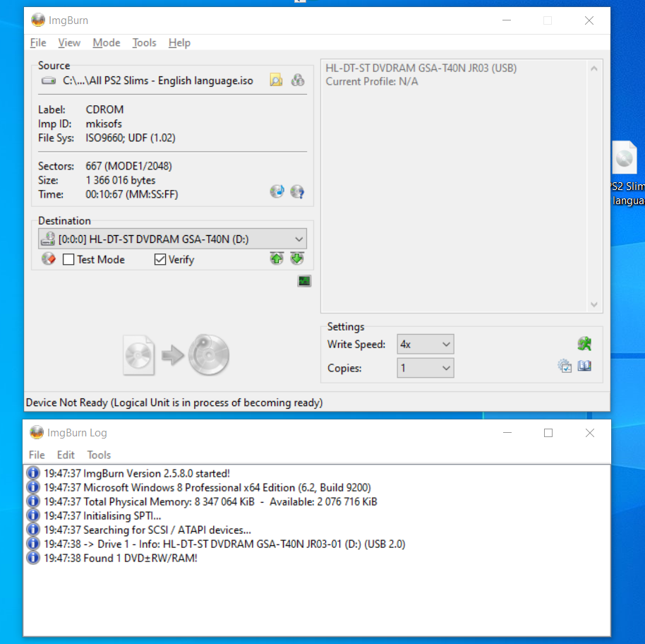Viewport: 645px width, 644px height.
Task: Click the drive icon beside source path
Action: (x=49, y=80)
